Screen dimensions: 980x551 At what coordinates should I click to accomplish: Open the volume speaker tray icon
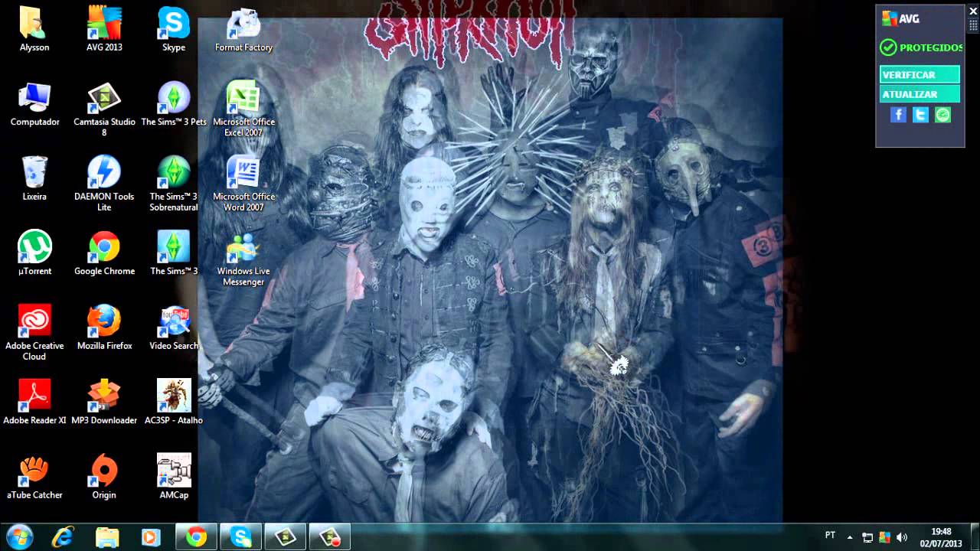pyautogui.click(x=902, y=537)
